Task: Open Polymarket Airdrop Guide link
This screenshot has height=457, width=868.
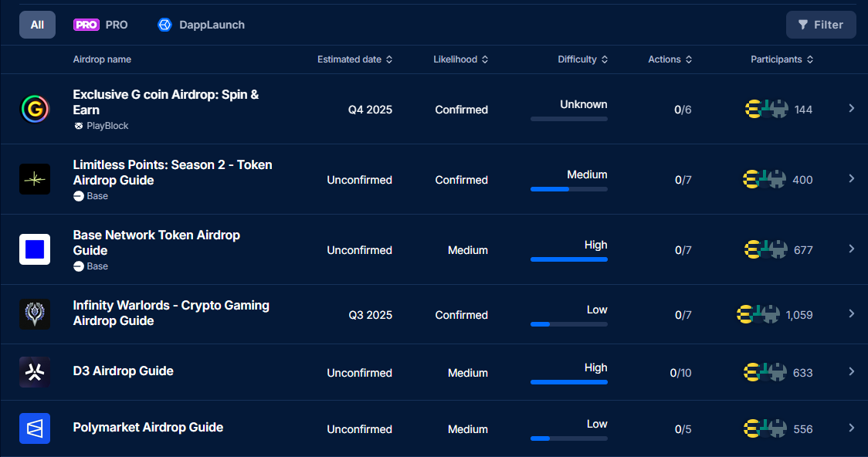Action: [147, 427]
